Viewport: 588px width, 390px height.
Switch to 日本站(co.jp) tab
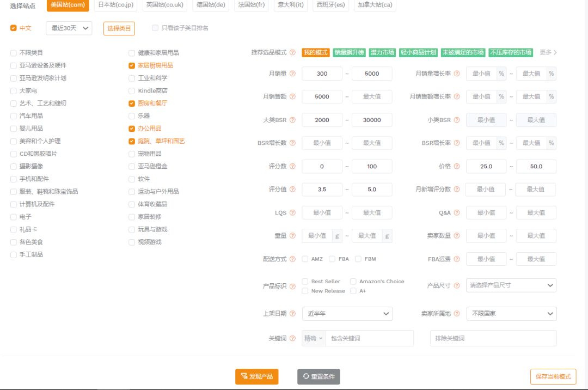(x=116, y=5)
